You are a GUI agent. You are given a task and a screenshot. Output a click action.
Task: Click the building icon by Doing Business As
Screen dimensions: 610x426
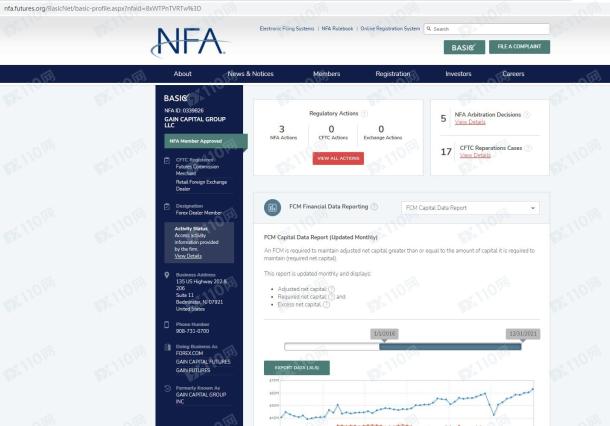click(x=167, y=347)
